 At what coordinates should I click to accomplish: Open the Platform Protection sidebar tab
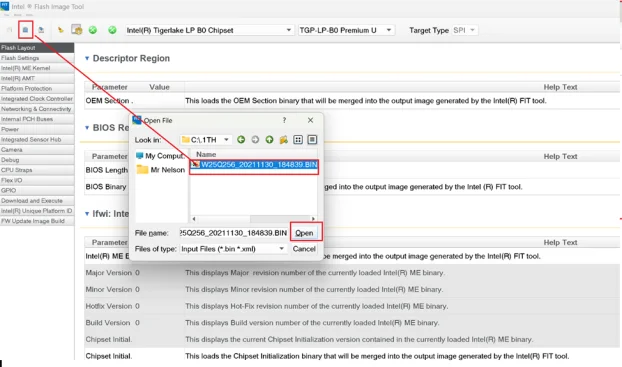click(37, 88)
